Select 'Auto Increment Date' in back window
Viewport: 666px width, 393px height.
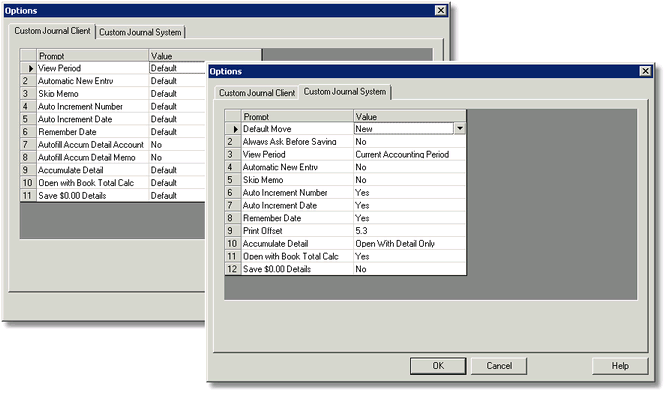coord(93,119)
